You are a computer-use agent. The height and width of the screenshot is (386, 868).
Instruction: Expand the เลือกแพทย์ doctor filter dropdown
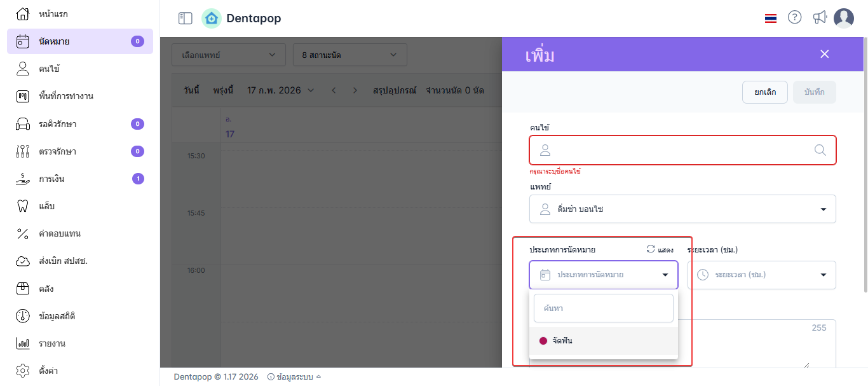228,55
